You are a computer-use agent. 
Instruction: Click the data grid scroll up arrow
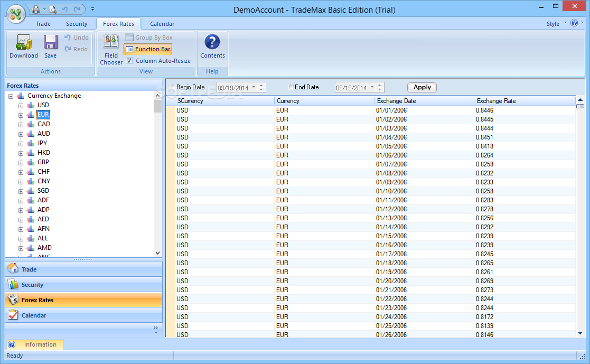[x=580, y=100]
